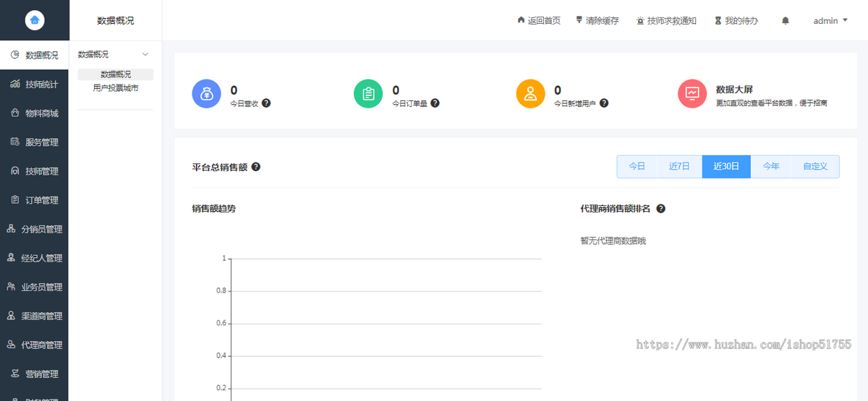Screen dimensions: 868x401
Task: Open the 数据大屏 card title
Action: point(734,90)
